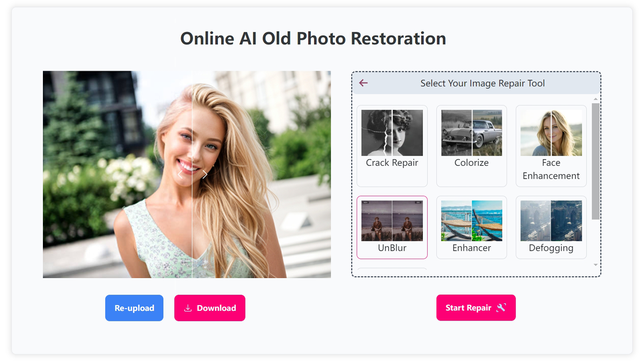Click right chevron on comparison handle
Image resolution: width=644 pixels, height=362 pixels.
(x=205, y=174)
